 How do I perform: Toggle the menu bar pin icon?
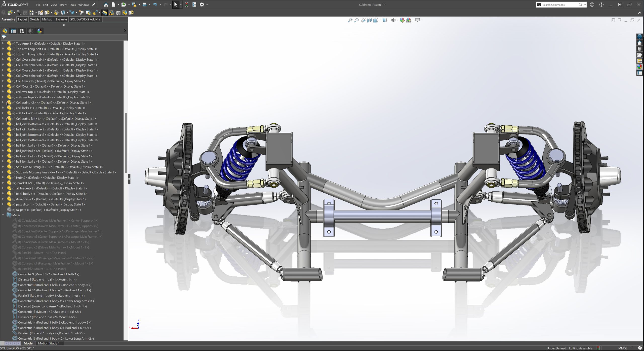94,5
